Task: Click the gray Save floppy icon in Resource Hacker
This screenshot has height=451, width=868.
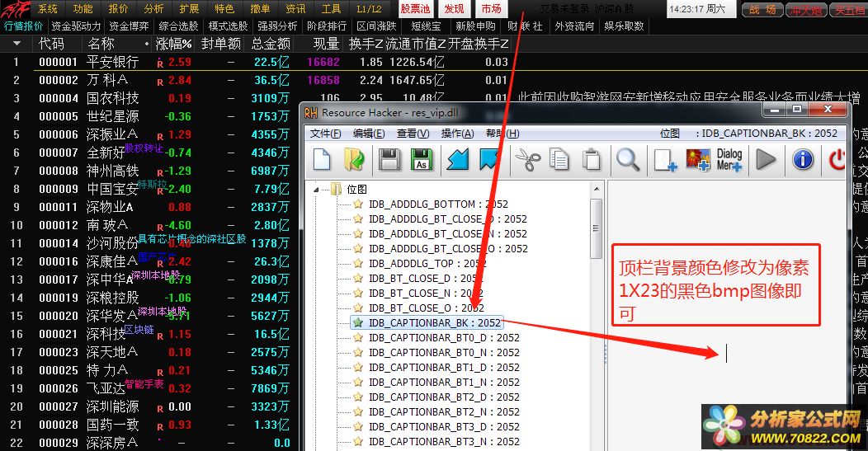Action: click(x=389, y=160)
